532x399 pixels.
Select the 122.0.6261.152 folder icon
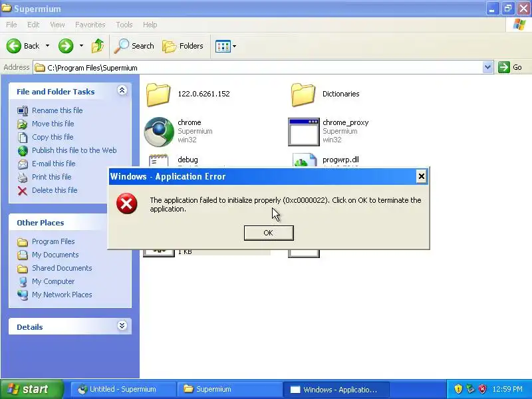pyautogui.click(x=158, y=94)
